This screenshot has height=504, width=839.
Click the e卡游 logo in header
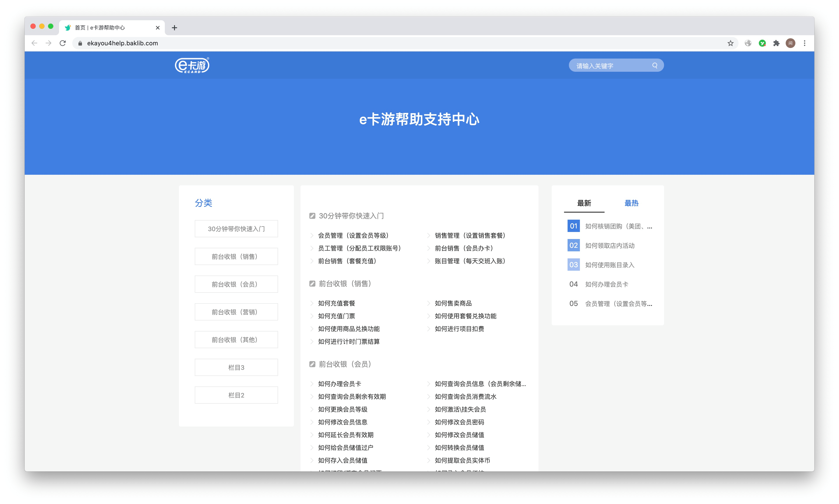point(192,65)
